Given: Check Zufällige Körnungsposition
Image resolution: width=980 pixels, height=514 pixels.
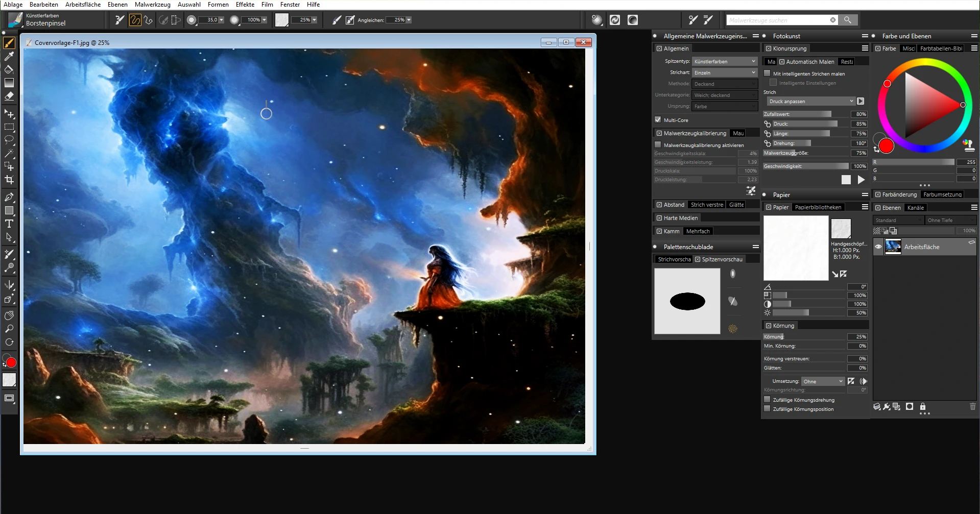Looking at the screenshot, I should tap(767, 409).
